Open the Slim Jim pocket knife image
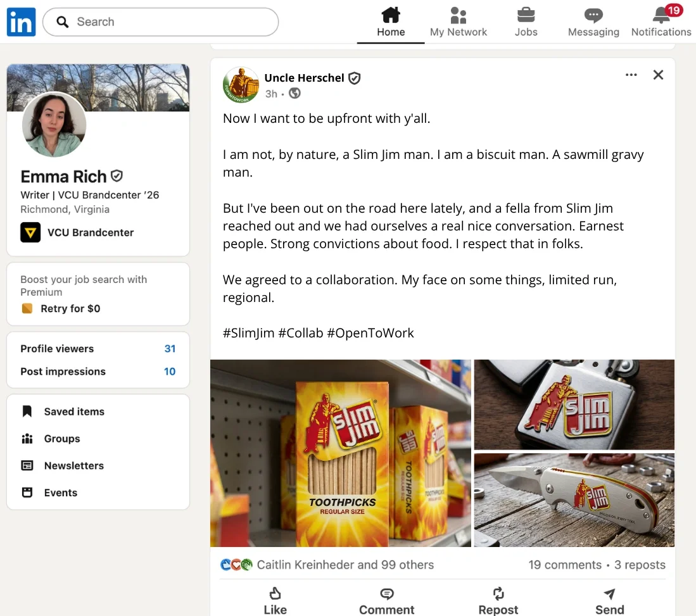This screenshot has height=616, width=696. [x=574, y=500]
